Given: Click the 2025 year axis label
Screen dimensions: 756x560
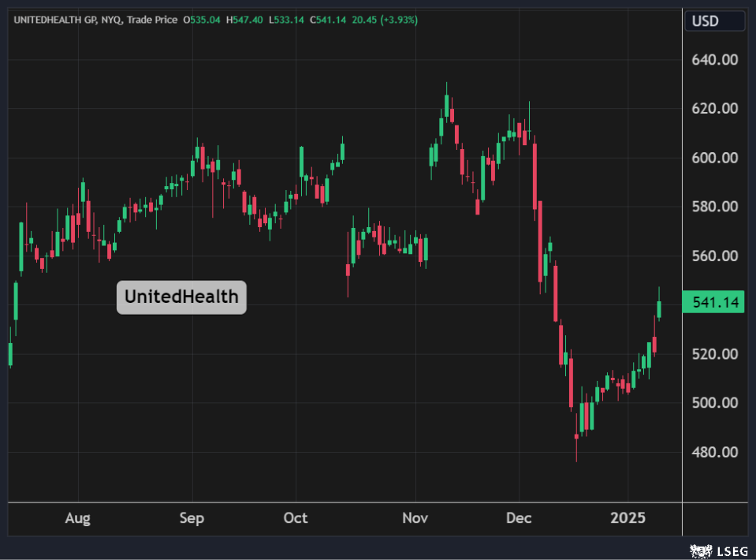Looking at the screenshot, I should [628, 518].
